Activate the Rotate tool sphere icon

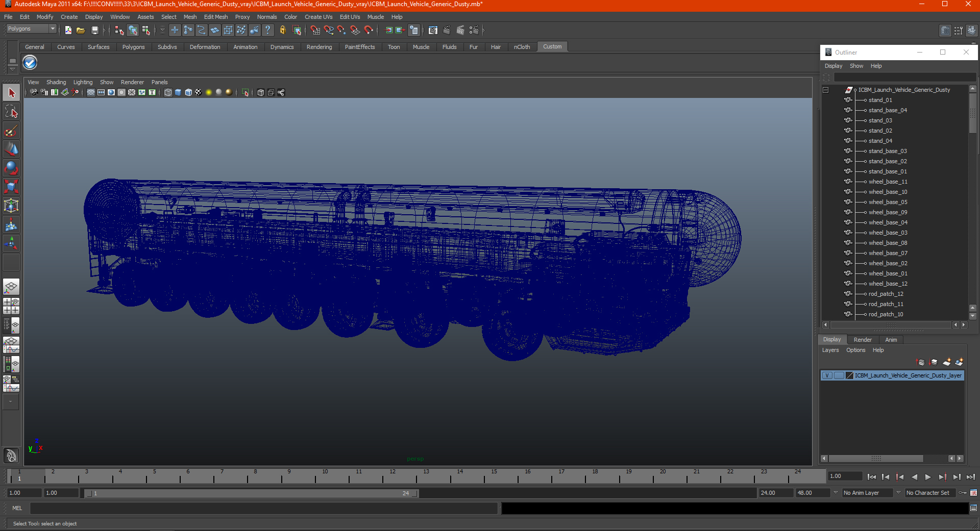coord(11,168)
